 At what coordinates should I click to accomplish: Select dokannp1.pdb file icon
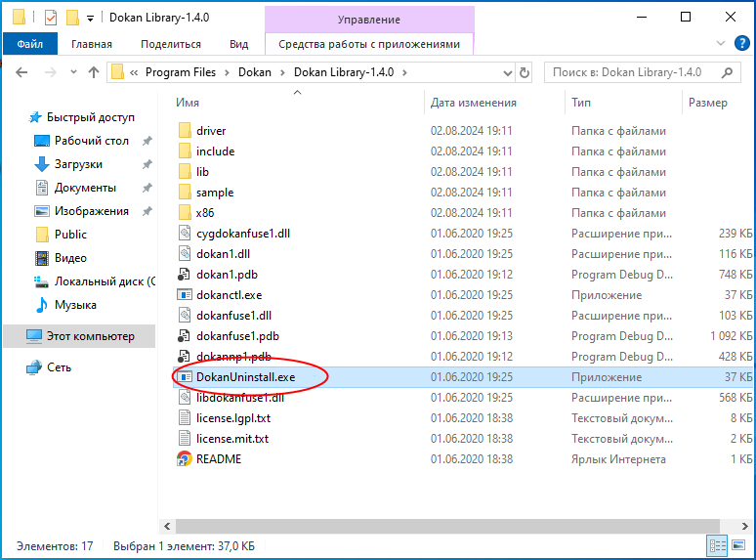pyautogui.click(x=185, y=357)
